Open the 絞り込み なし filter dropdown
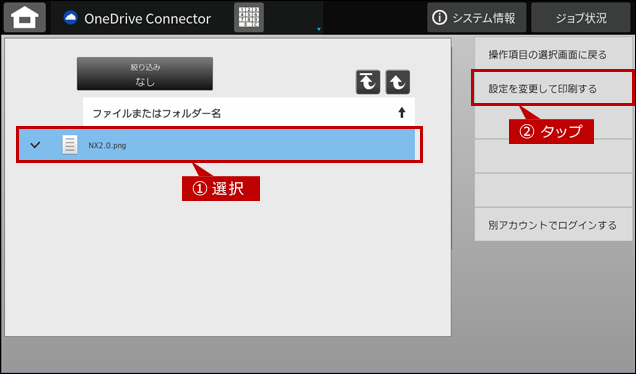636x374 pixels. (145, 73)
